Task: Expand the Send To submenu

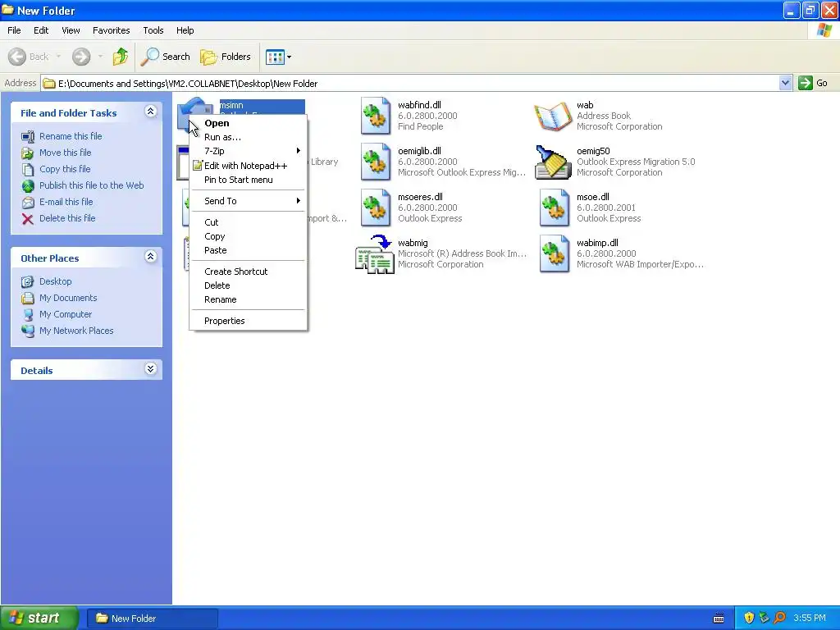Action: coord(248,201)
